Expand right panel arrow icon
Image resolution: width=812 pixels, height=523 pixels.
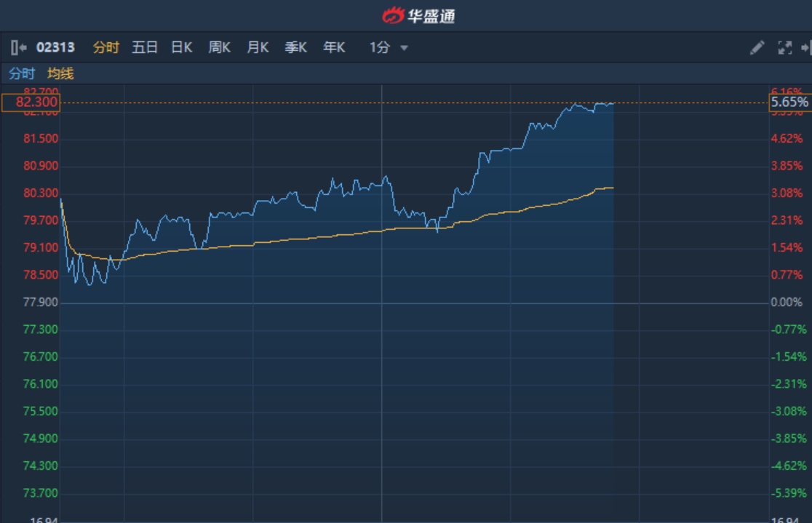click(x=805, y=48)
